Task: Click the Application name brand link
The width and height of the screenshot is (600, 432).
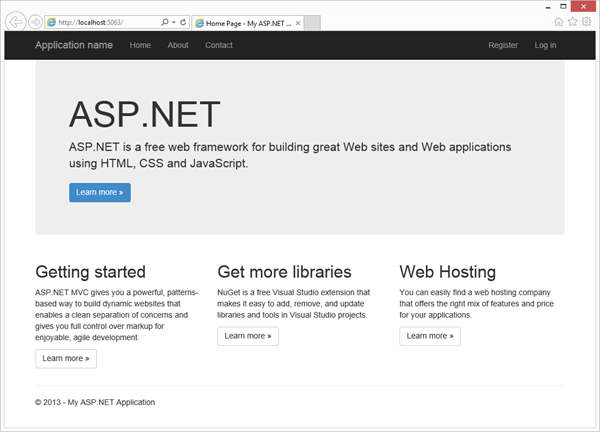Action: point(74,45)
